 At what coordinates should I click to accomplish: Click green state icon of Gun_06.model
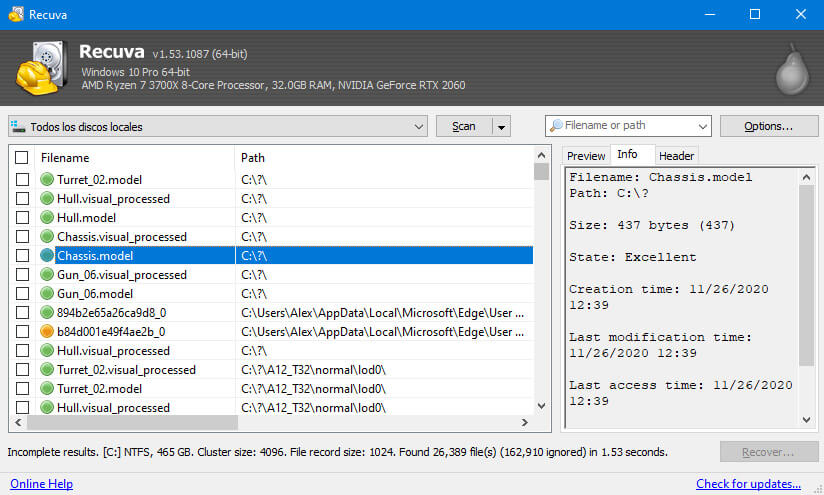(47, 293)
